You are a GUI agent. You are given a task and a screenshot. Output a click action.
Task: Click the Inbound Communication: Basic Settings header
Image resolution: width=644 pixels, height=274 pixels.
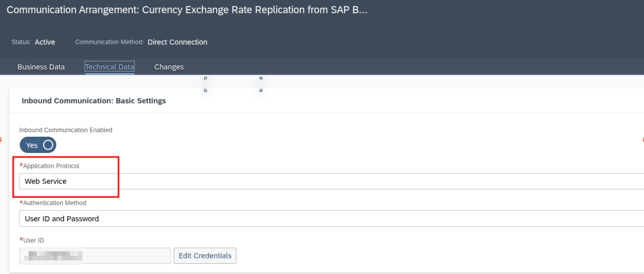94,101
